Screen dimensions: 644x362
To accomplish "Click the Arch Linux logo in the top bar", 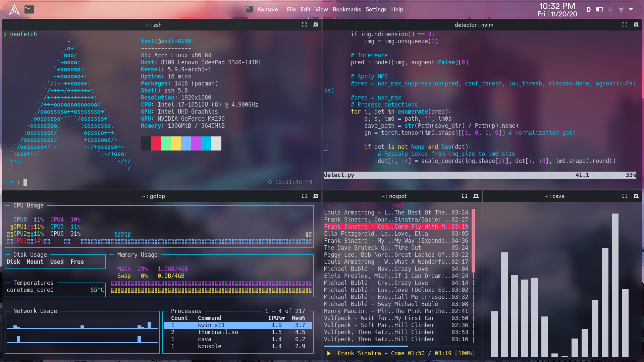I will (x=14, y=9).
